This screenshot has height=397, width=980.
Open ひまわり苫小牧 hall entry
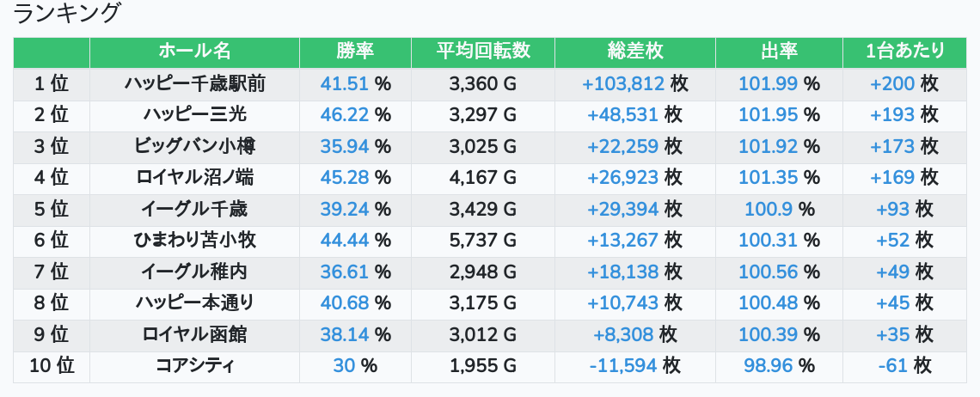point(194,240)
